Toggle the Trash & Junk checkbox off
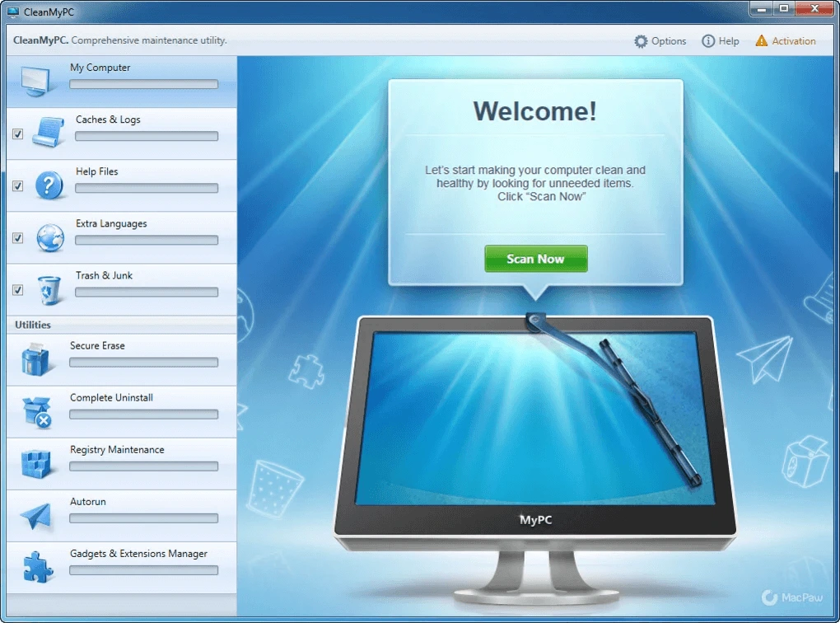Viewport: 840px width, 623px height. click(17, 290)
